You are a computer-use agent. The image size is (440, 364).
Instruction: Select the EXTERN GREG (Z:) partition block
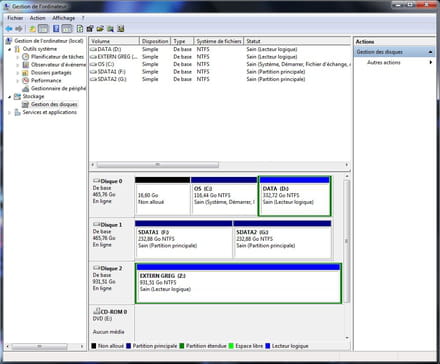238,283
